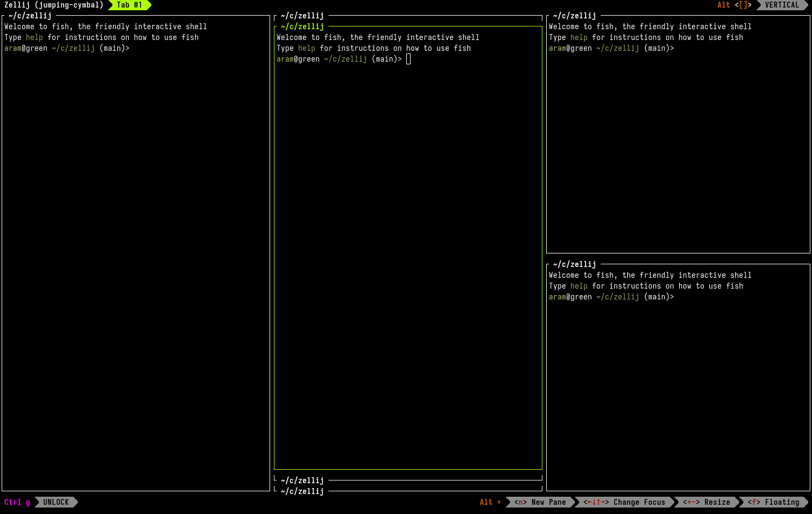The image size is (812, 514).
Task: Click the New Pane shortcut hint
Action: click(540, 502)
